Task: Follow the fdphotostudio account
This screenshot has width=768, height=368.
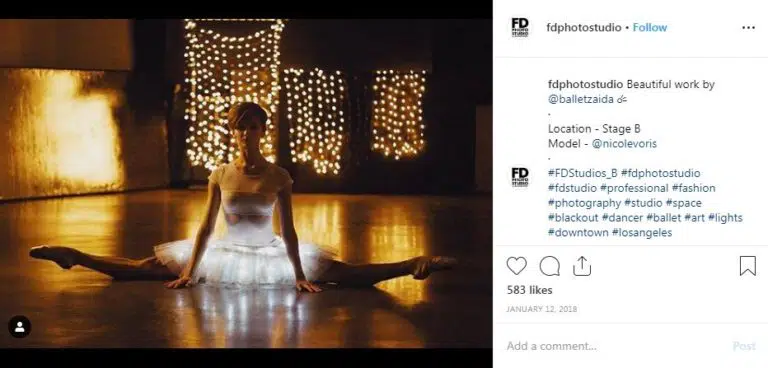Action: coord(649,27)
